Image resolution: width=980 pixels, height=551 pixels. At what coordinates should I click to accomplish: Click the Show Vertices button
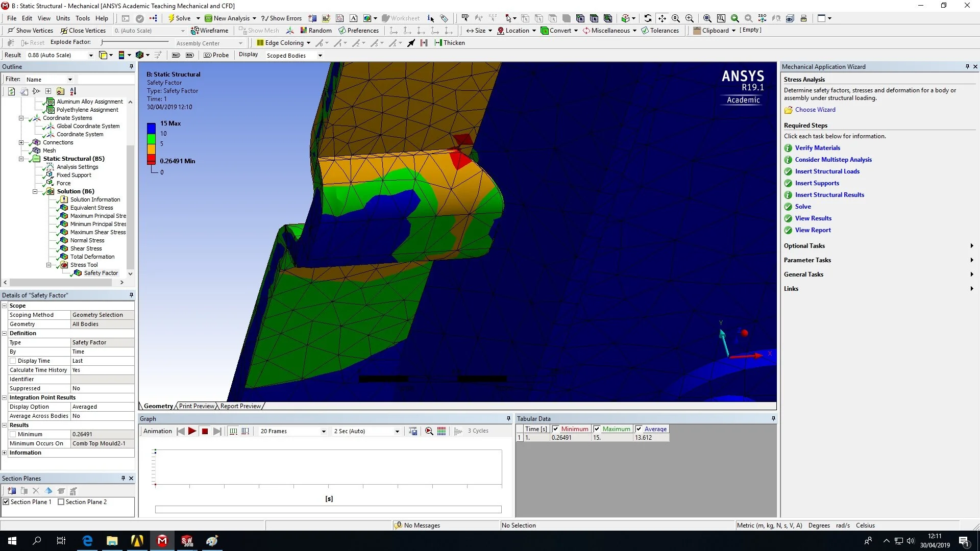(30, 31)
